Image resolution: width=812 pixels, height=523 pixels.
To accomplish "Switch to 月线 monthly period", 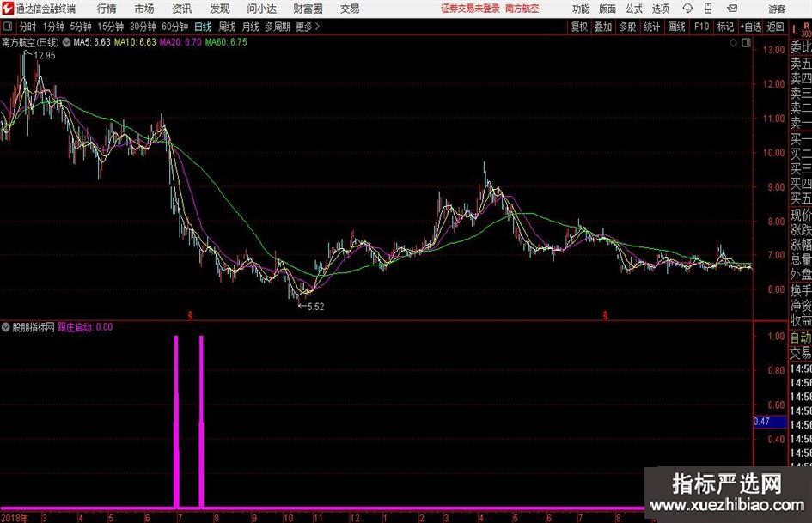I will pyautogui.click(x=250, y=27).
